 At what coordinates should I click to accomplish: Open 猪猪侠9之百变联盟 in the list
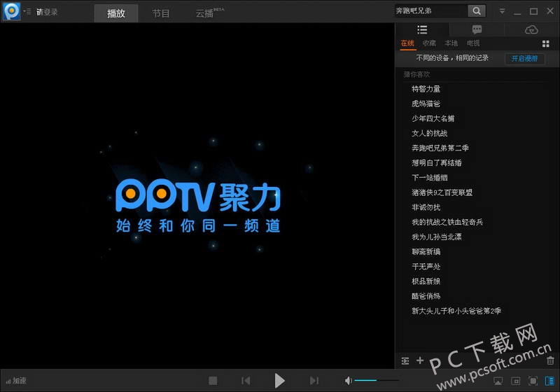442,192
